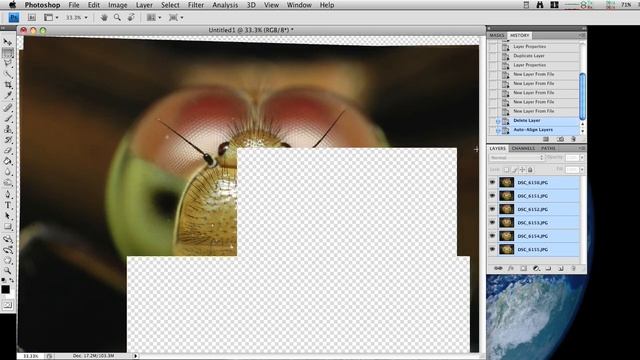
Task: Open the layer blend mode dropdown
Action: coord(516,158)
